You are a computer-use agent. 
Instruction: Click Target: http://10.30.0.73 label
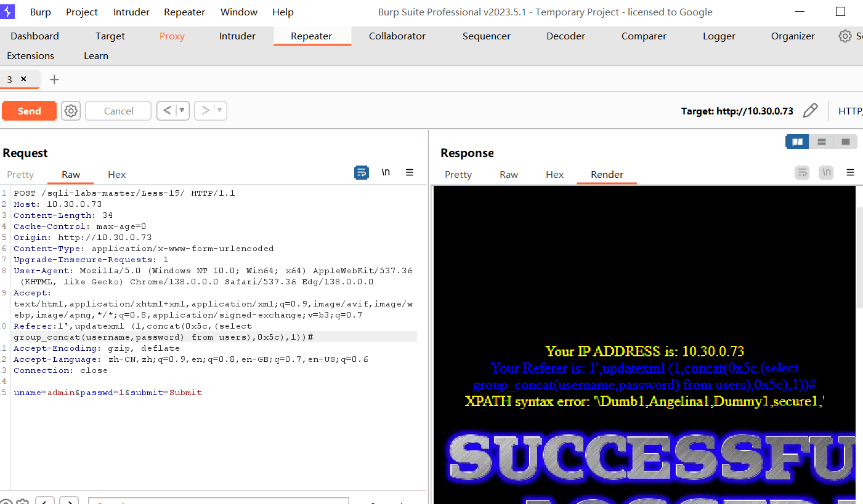coord(737,111)
